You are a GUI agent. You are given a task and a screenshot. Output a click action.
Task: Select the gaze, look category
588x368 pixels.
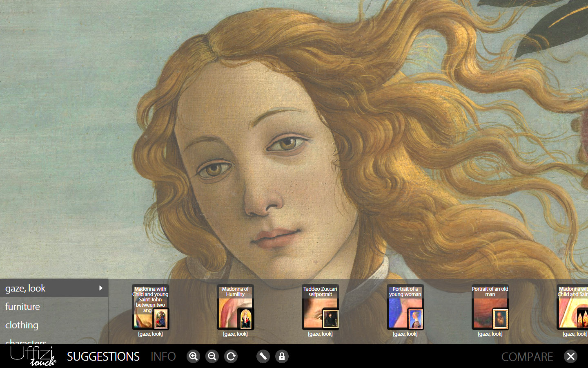pos(54,288)
